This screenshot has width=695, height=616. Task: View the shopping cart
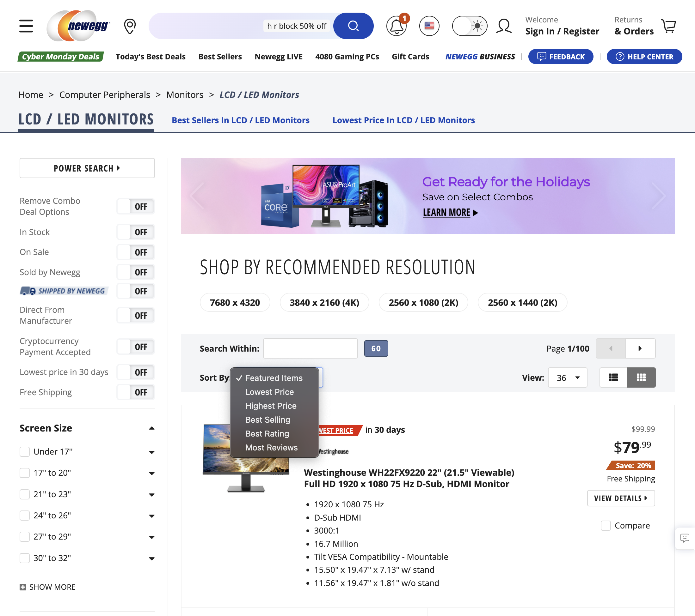click(669, 26)
